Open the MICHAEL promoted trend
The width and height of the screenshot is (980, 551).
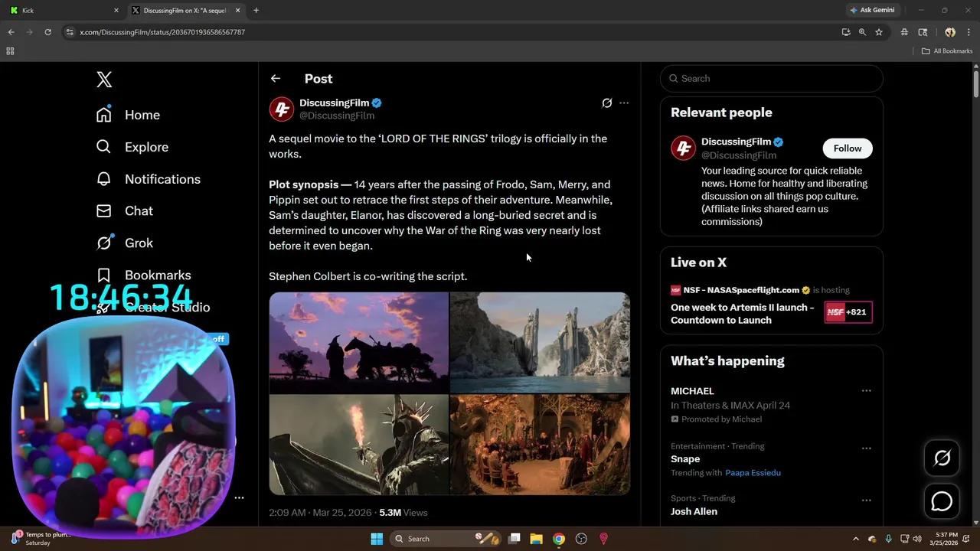(x=692, y=391)
